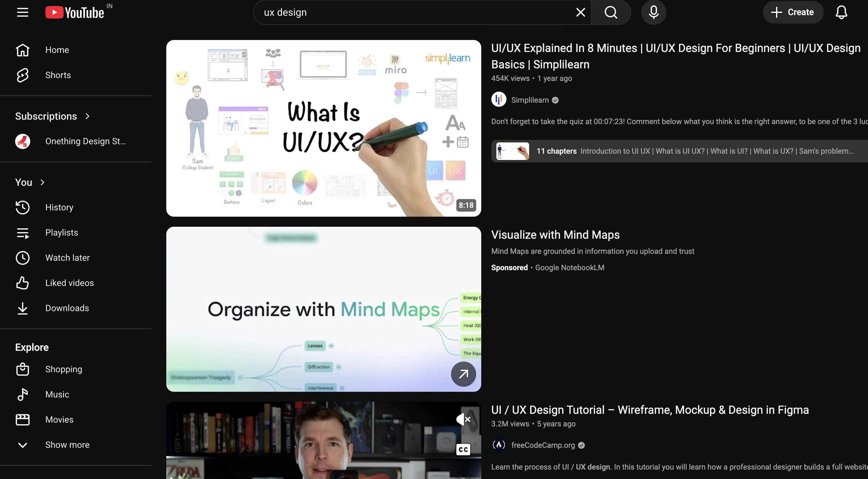Expand Subscriptions section chevron

coord(88,116)
